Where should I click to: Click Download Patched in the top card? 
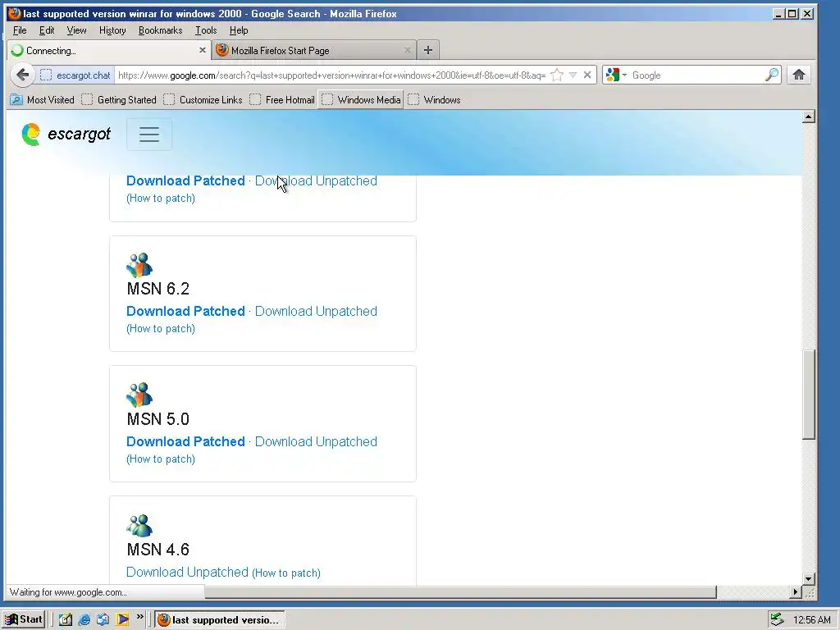coord(185,181)
